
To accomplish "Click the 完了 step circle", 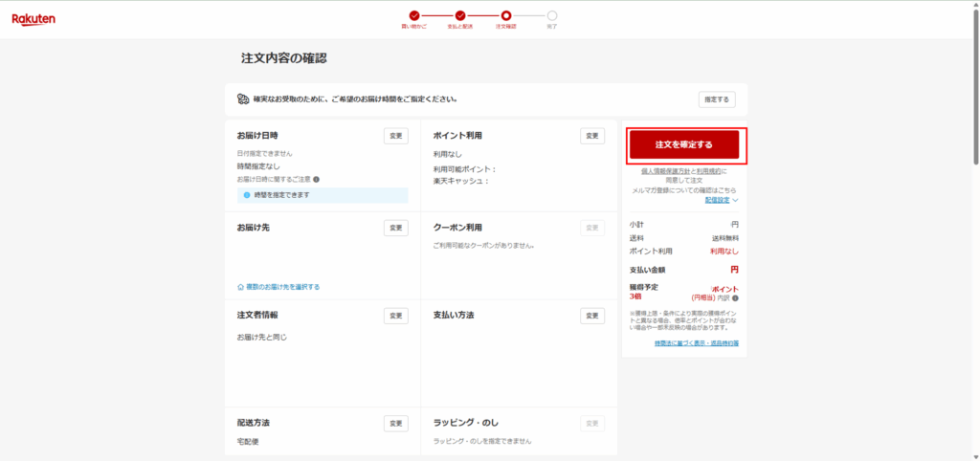I will point(552,15).
